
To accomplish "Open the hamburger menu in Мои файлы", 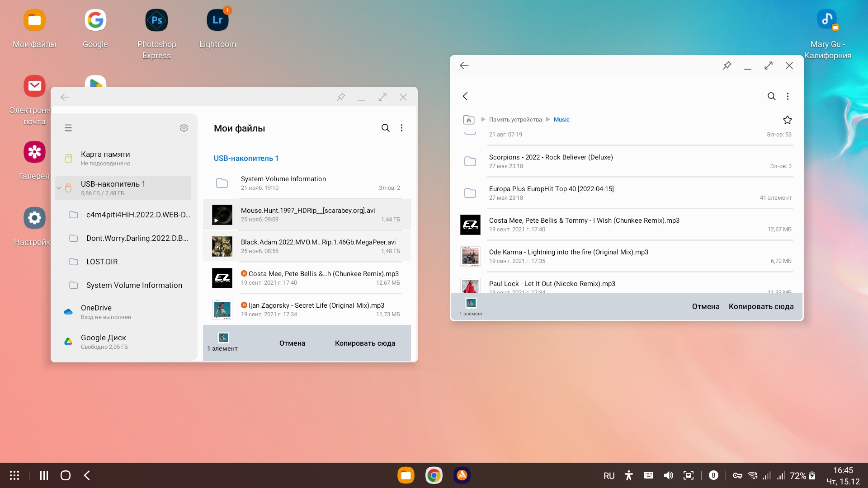I will click(68, 128).
